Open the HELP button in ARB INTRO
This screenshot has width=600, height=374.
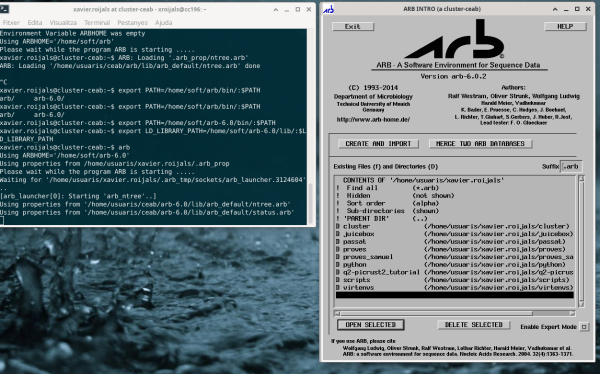(x=565, y=26)
